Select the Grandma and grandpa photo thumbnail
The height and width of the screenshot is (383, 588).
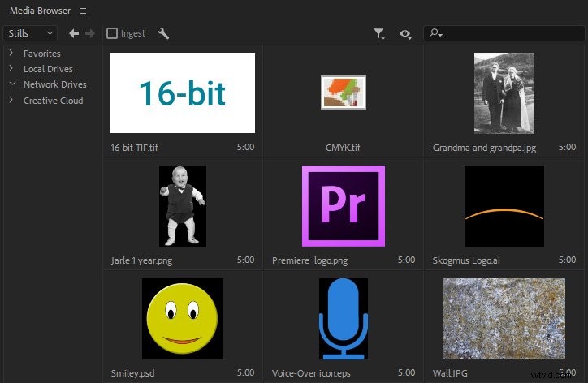[504, 93]
